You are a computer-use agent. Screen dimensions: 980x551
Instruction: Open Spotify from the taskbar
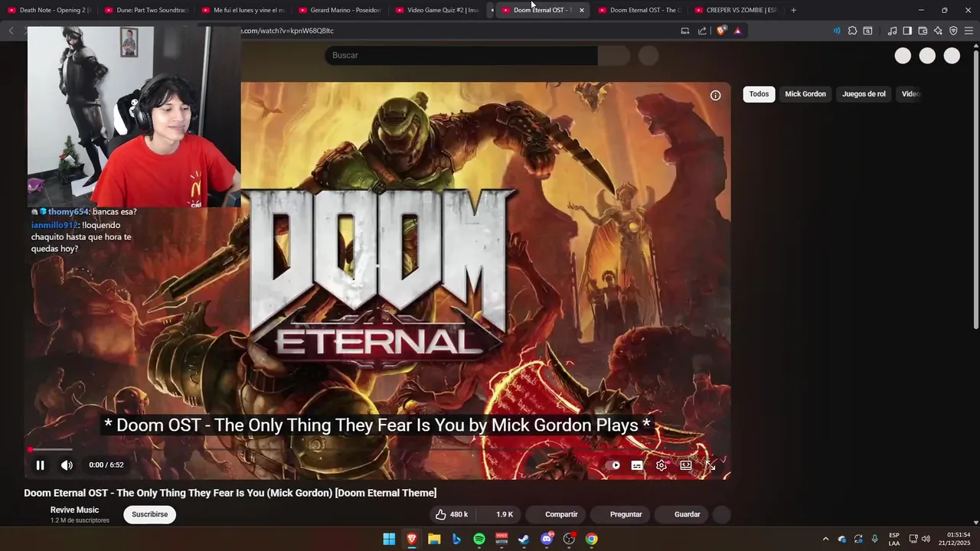pos(479,539)
